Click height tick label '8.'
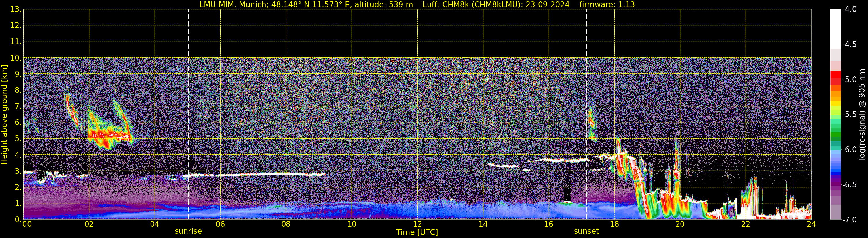 18,90
